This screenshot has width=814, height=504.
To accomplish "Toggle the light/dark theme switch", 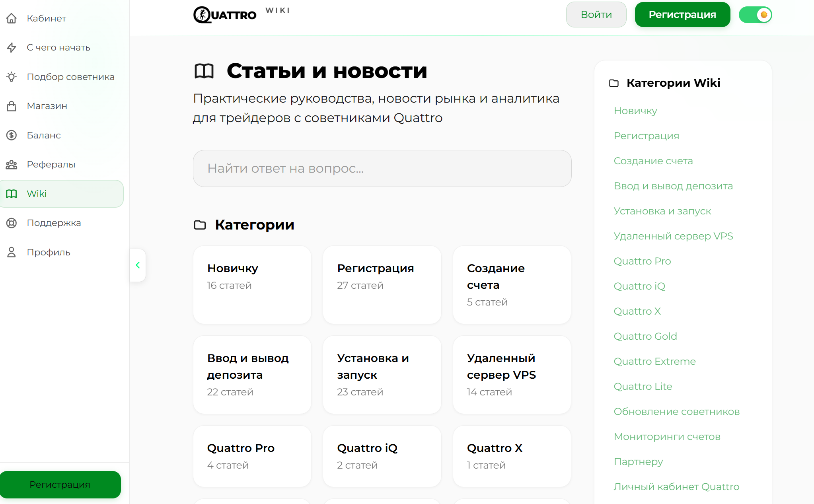I will pyautogui.click(x=755, y=15).
